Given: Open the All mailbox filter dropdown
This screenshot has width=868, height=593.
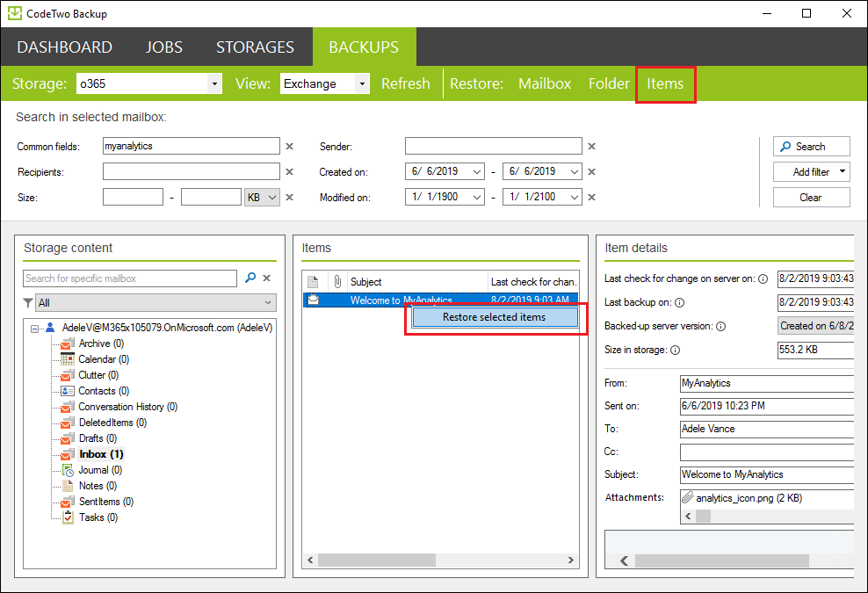Looking at the screenshot, I should [156, 303].
